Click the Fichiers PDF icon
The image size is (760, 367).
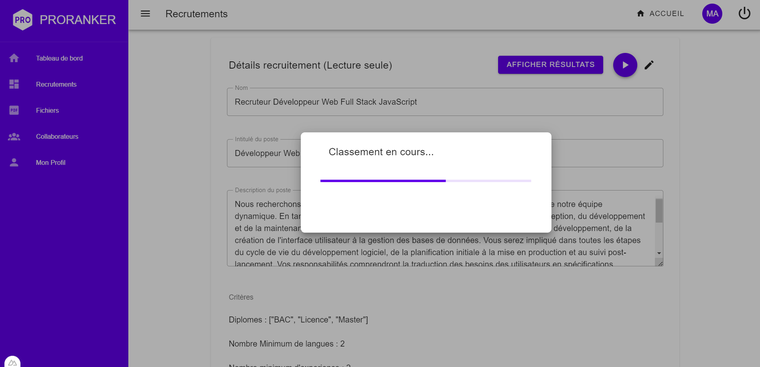click(x=14, y=111)
